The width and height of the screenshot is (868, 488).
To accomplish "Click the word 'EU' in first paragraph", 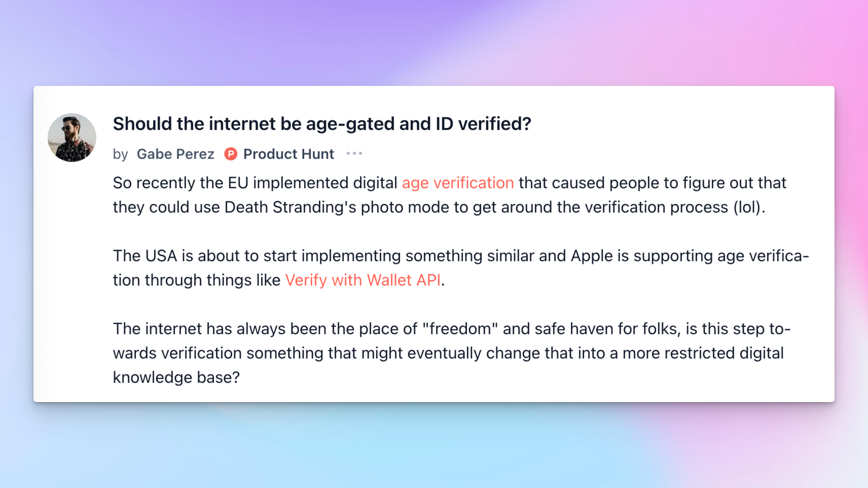I will [x=238, y=183].
